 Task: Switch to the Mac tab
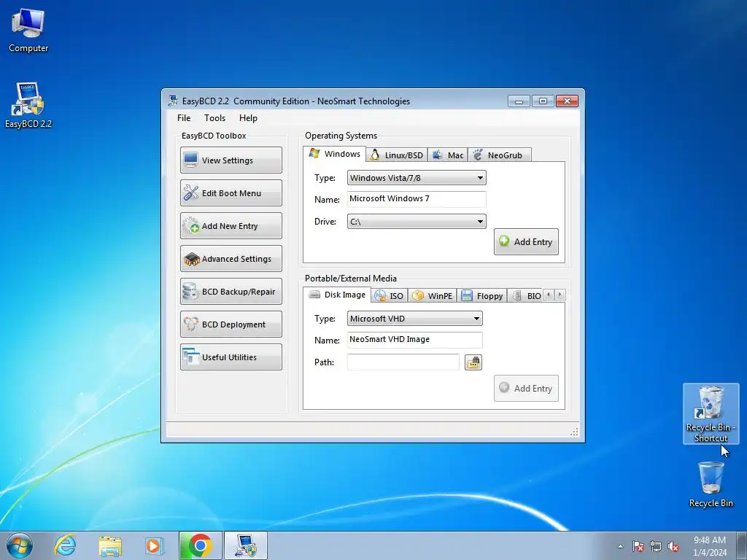click(x=448, y=155)
